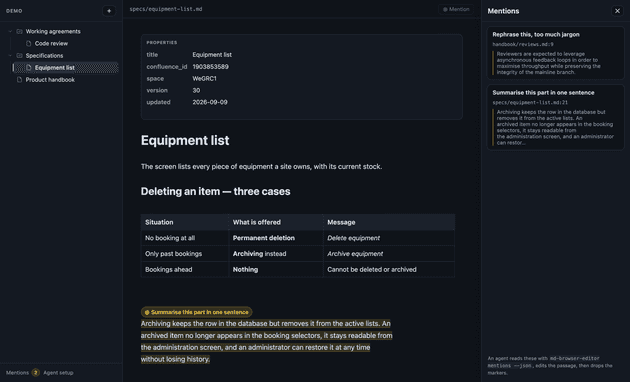Open the Rephrase this, too much jargon mention
Viewport: 630px width, 382px height.
[555, 53]
